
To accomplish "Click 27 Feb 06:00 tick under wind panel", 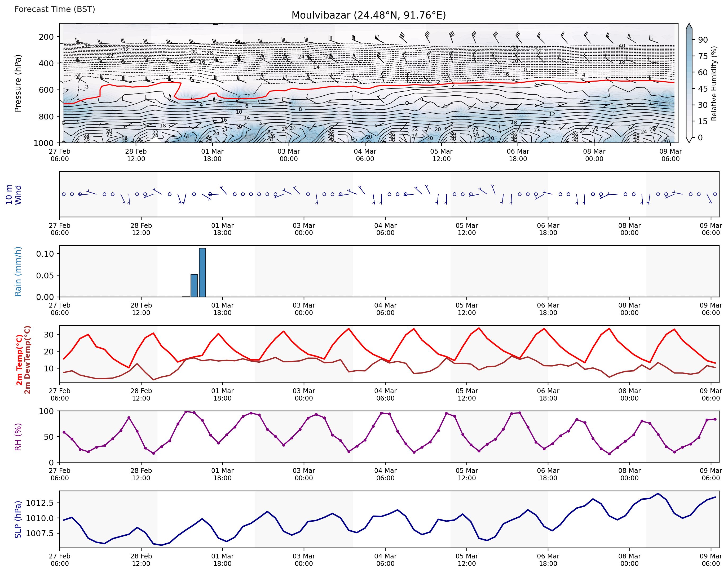I will [60, 229].
